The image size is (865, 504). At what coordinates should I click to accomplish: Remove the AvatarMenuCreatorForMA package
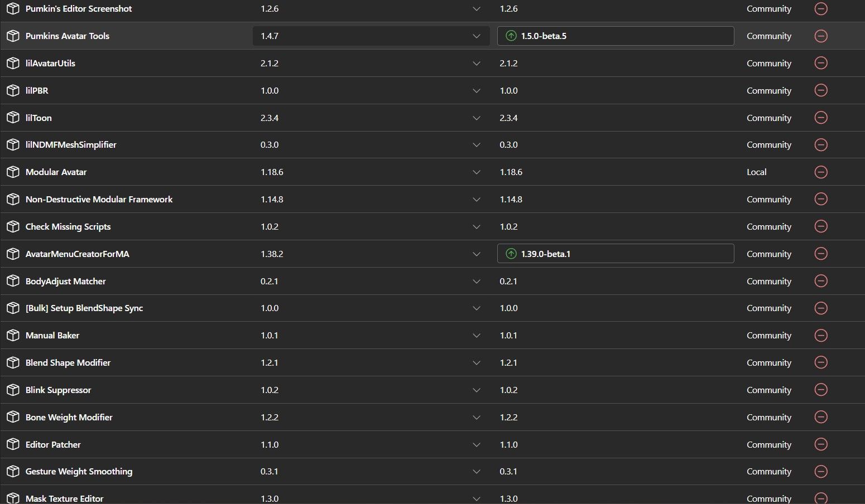(x=821, y=254)
